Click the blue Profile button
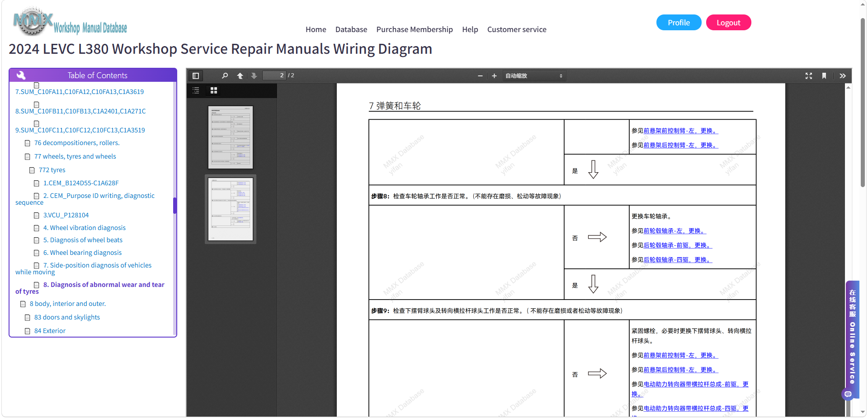The height and width of the screenshot is (418, 868). point(679,23)
